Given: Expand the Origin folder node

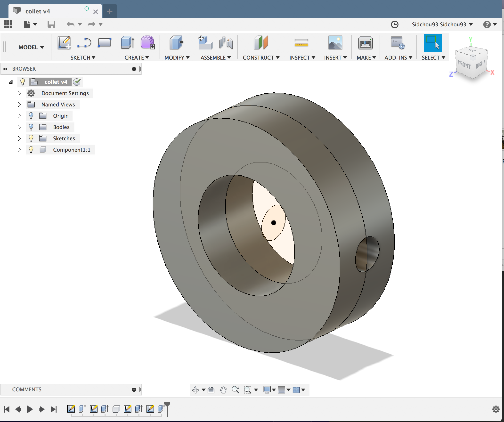Looking at the screenshot, I should tap(19, 116).
